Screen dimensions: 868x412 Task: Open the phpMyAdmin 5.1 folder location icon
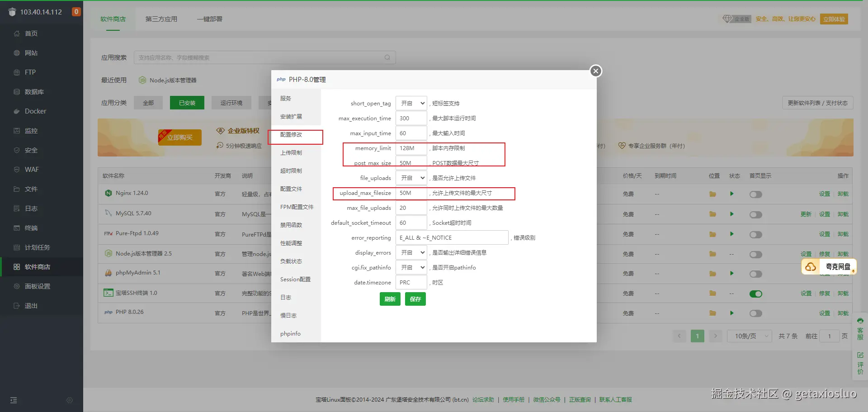[712, 274]
